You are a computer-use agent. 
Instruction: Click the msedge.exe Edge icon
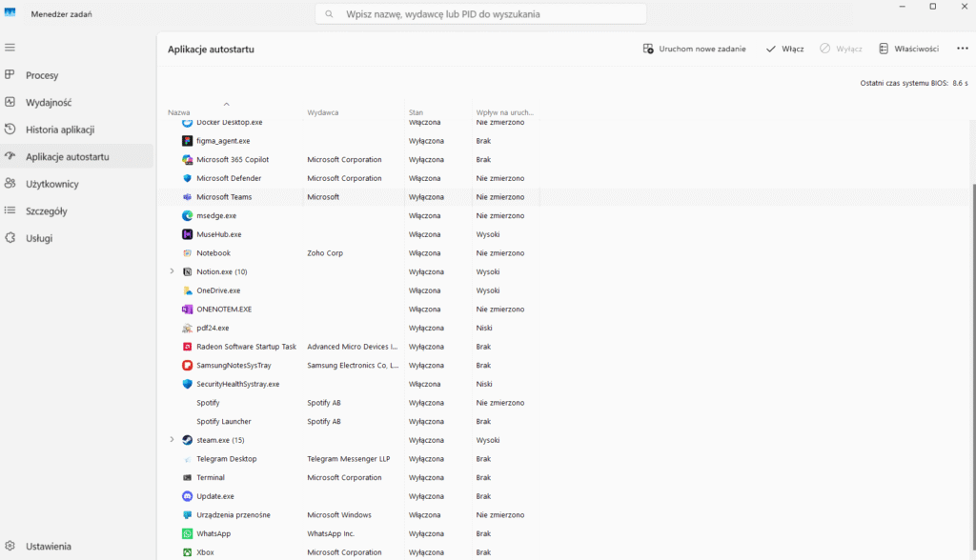point(188,215)
